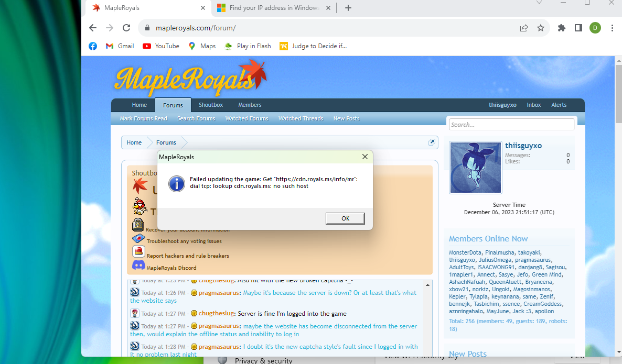Open the Inbox in the navbar
The height and width of the screenshot is (364, 622).
[x=533, y=105]
